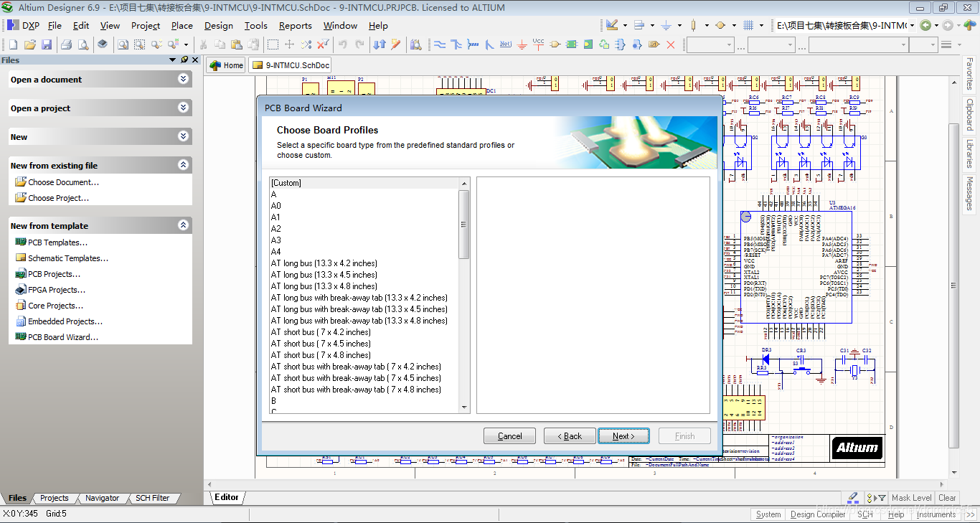Place No ERC red cross marker
The width and height of the screenshot is (980, 523).
pyautogui.click(x=671, y=44)
